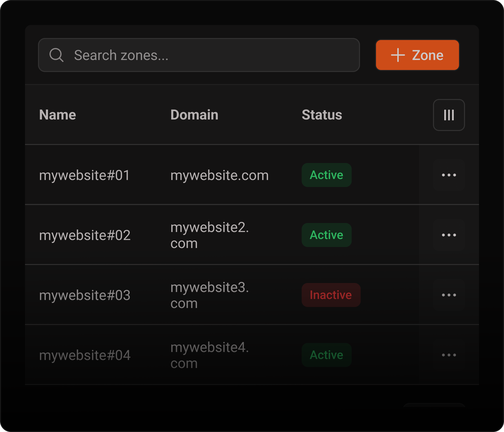Click the Active badge for mywebsite.com
This screenshot has width=504, height=432.
pos(326,175)
